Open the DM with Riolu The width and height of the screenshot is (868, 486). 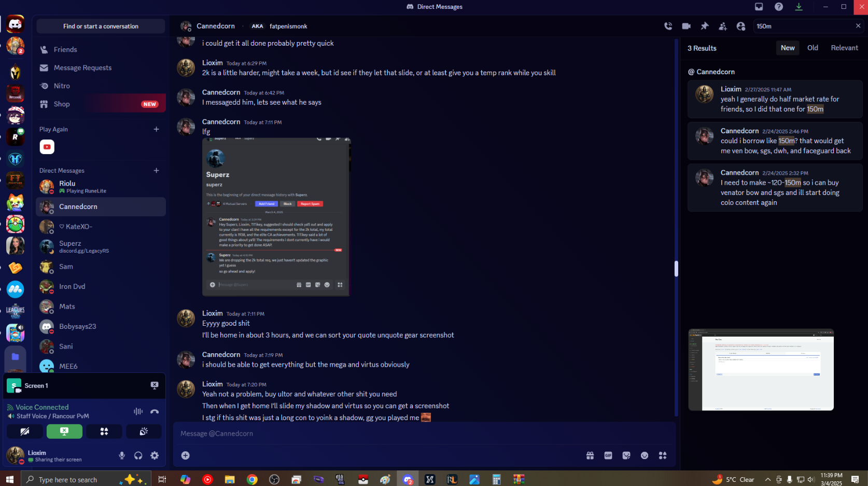[101, 187]
